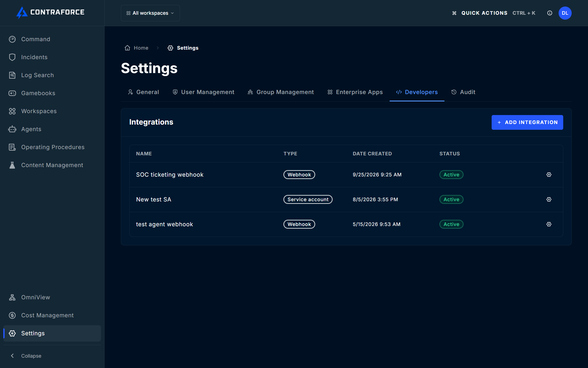Screen dimensions: 588x368
Task: Click the CTRL + K shortcut hint
Action: 524,13
